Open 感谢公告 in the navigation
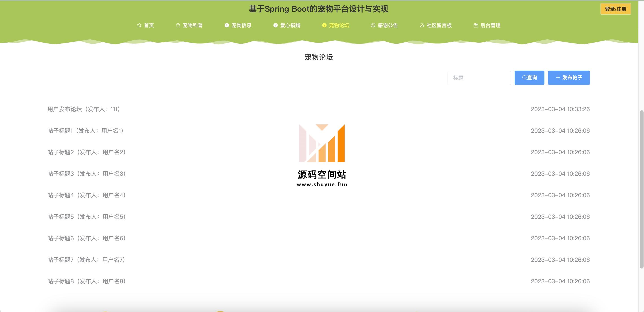 pyautogui.click(x=384, y=25)
